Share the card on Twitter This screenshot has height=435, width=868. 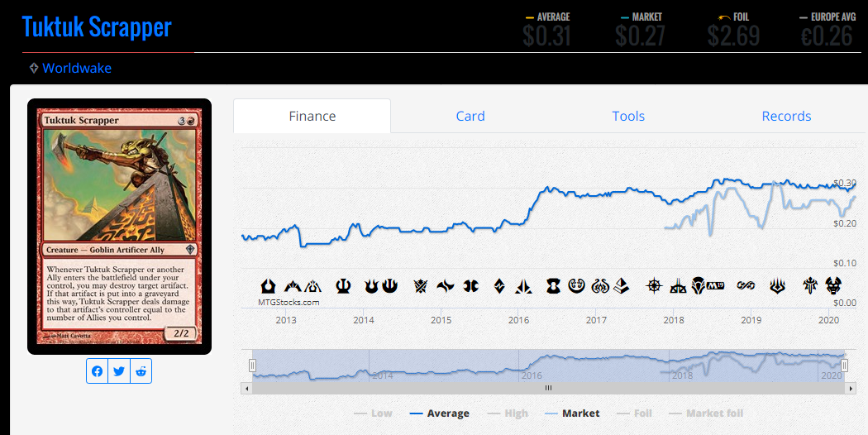119,371
